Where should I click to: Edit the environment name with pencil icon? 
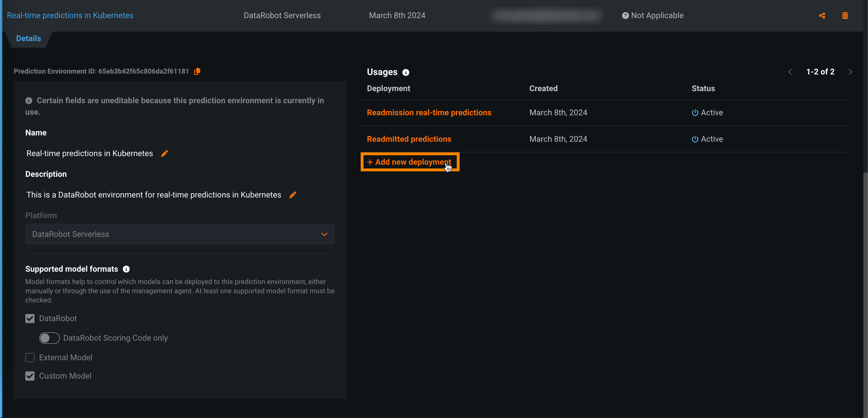click(165, 154)
